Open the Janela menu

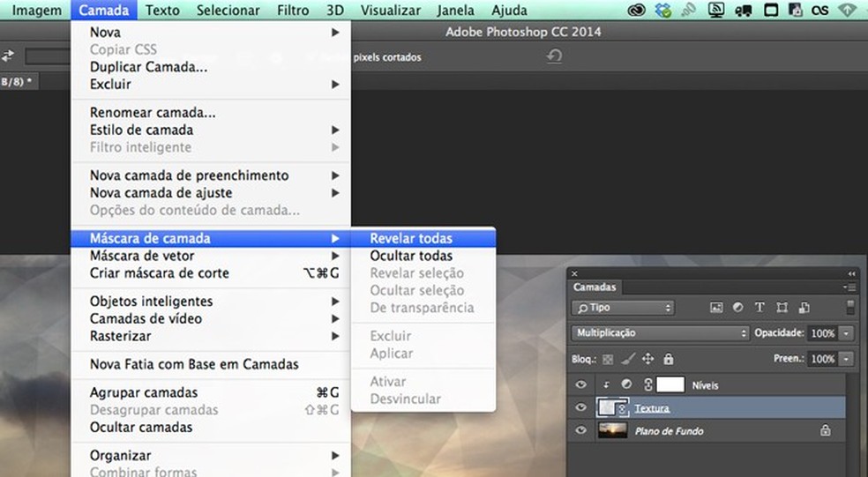[455, 10]
